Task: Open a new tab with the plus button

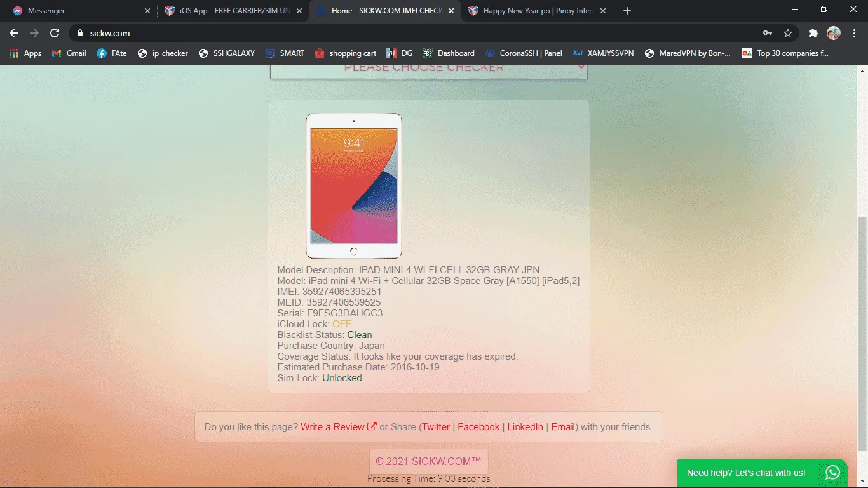Action: 627,11
